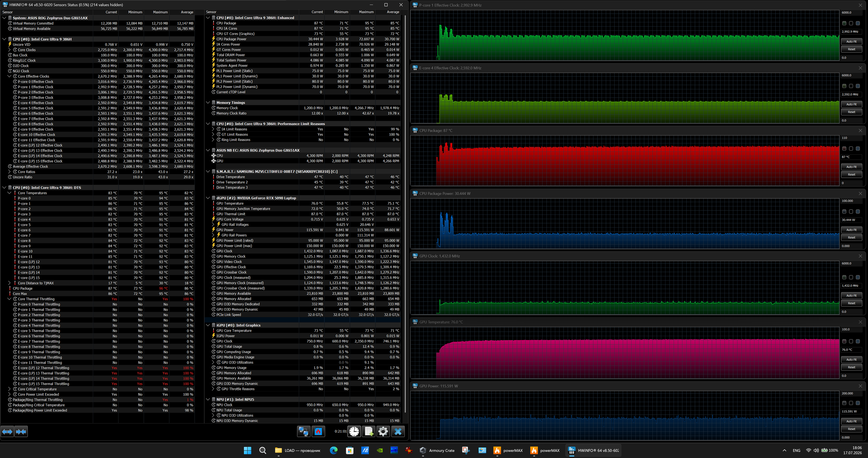Expand the Core Clocks row
The image size is (868, 458).
(10, 50)
